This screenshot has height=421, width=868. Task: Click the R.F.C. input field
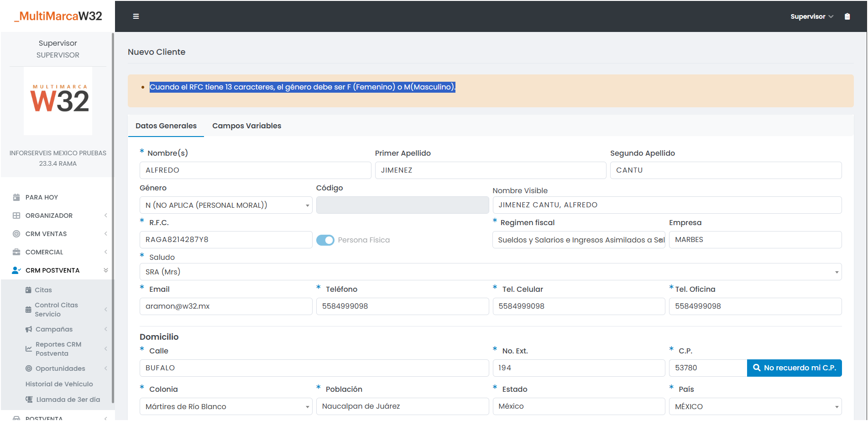tap(225, 240)
